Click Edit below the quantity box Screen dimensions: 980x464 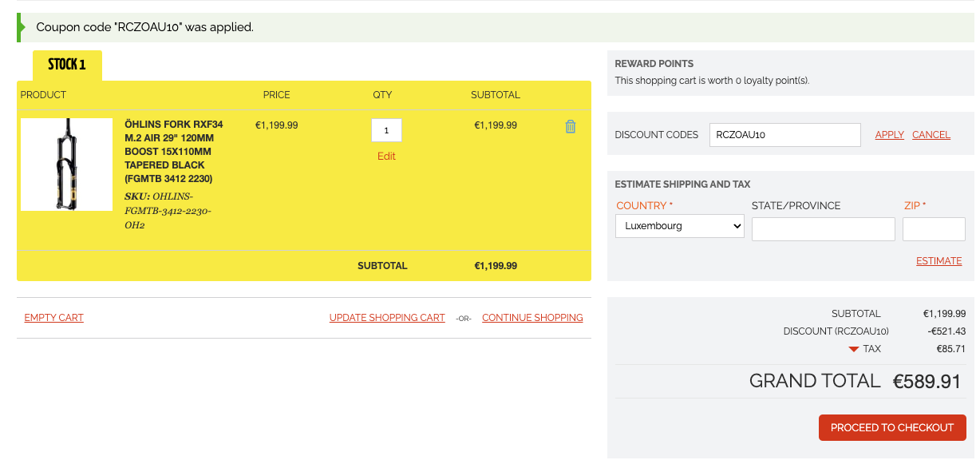pyautogui.click(x=386, y=157)
